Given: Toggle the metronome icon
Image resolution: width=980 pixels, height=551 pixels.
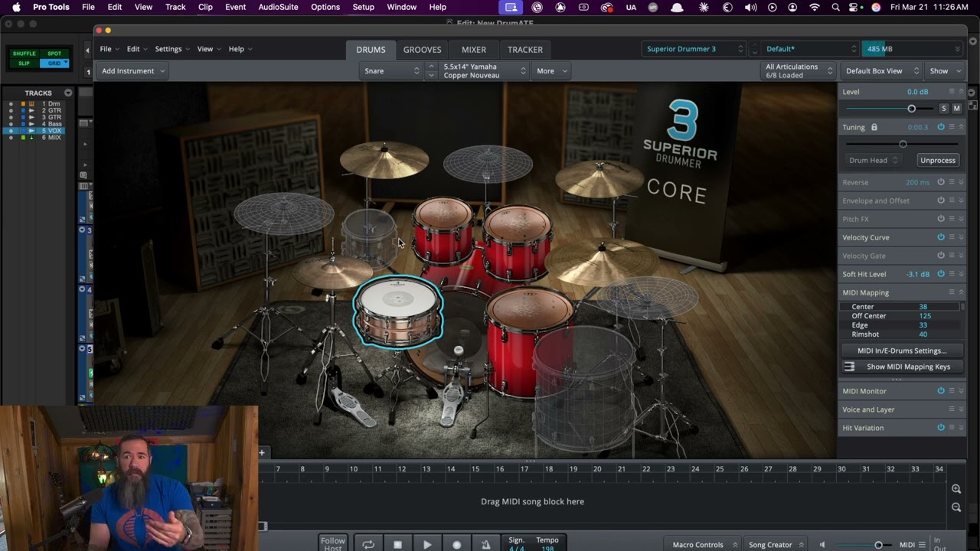Looking at the screenshot, I should pyautogui.click(x=485, y=544).
